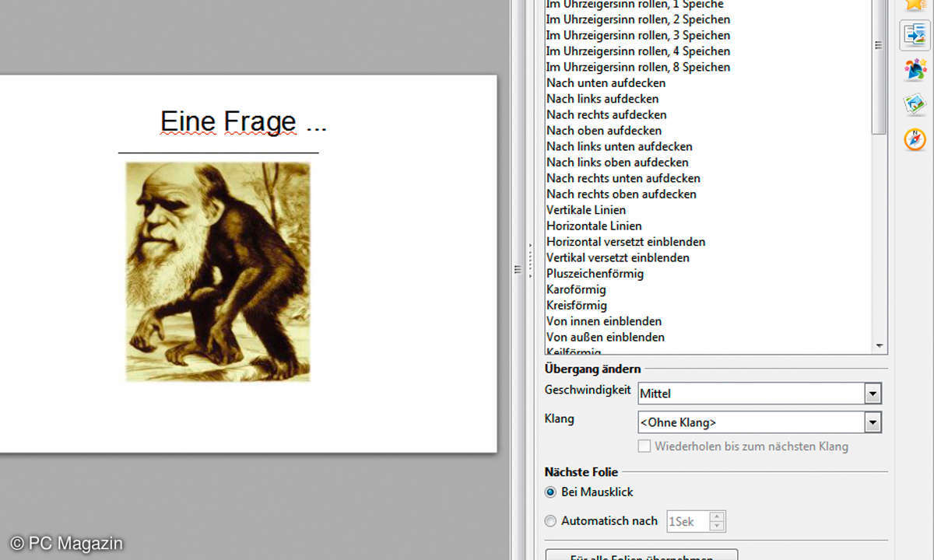Viewport: 934px width, 560px height.
Task: Select transition Nach links unten aufdecken
Action: (x=620, y=146)
